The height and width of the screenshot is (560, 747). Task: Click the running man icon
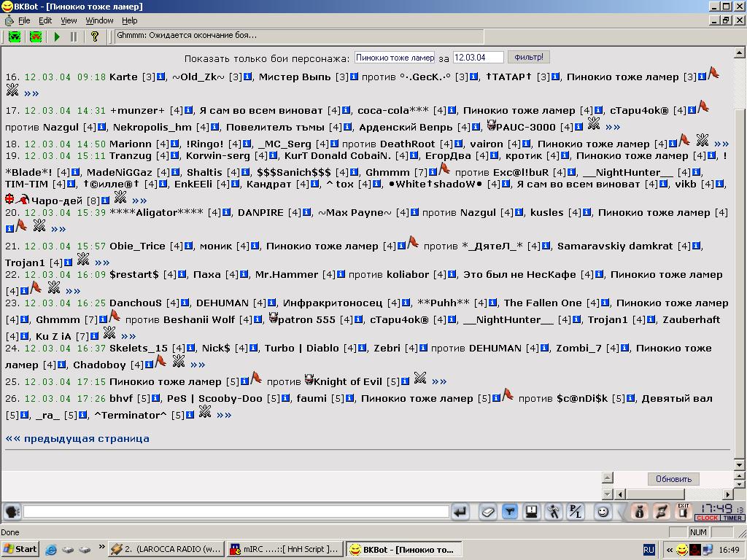point(553,513)
